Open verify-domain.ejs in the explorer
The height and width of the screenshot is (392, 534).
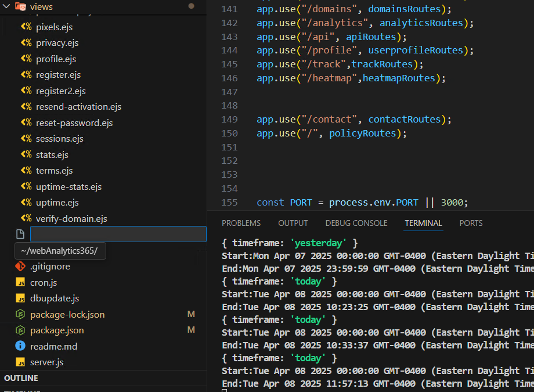pyautogui.click(x=71, y=218)
